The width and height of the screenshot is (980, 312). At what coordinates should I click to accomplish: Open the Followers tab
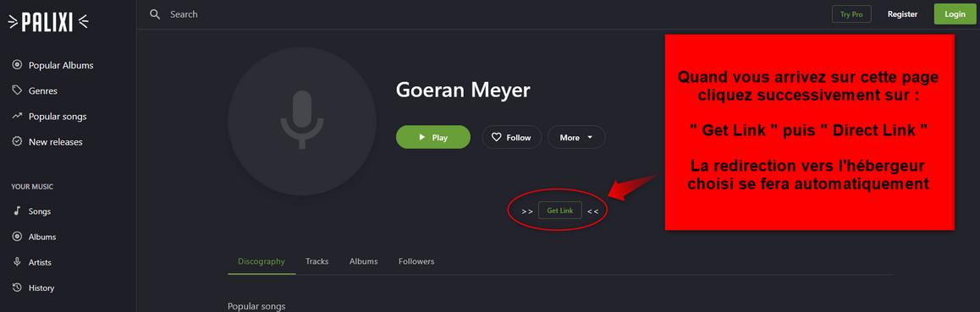416,261
